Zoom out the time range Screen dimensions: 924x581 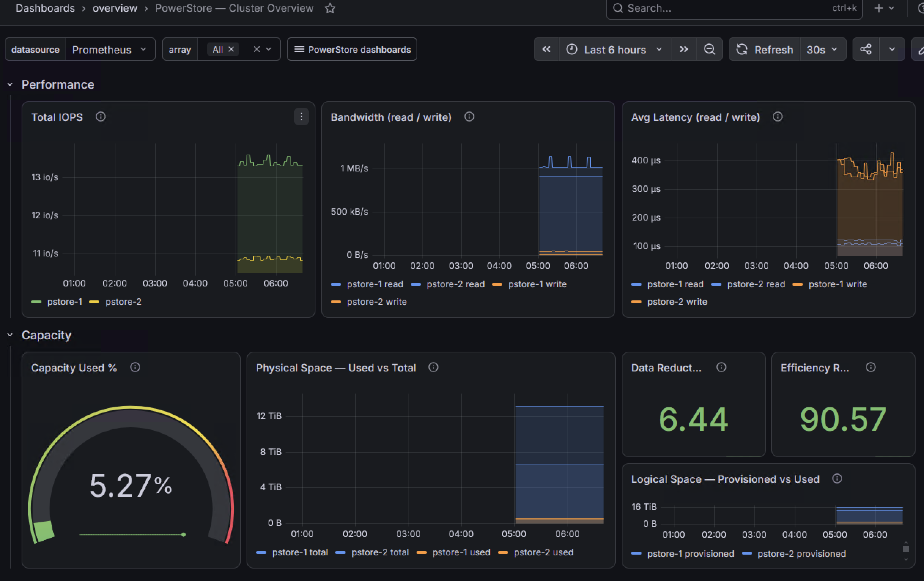[710, 49]
